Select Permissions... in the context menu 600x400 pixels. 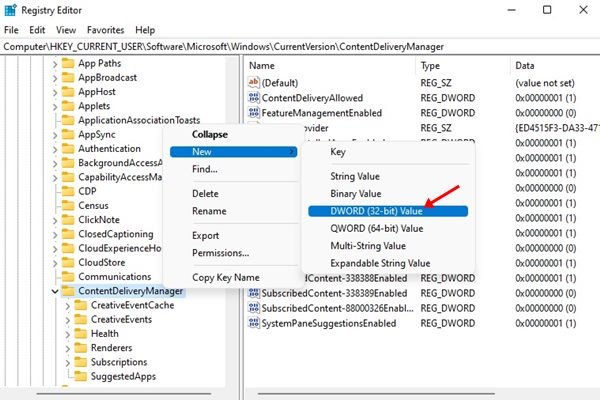click(220, 253)
